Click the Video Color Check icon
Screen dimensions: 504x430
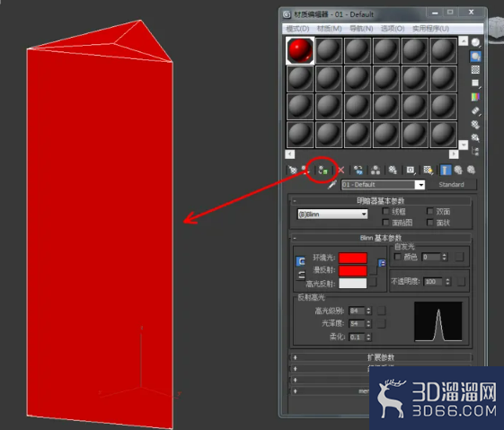click(475, 97)
